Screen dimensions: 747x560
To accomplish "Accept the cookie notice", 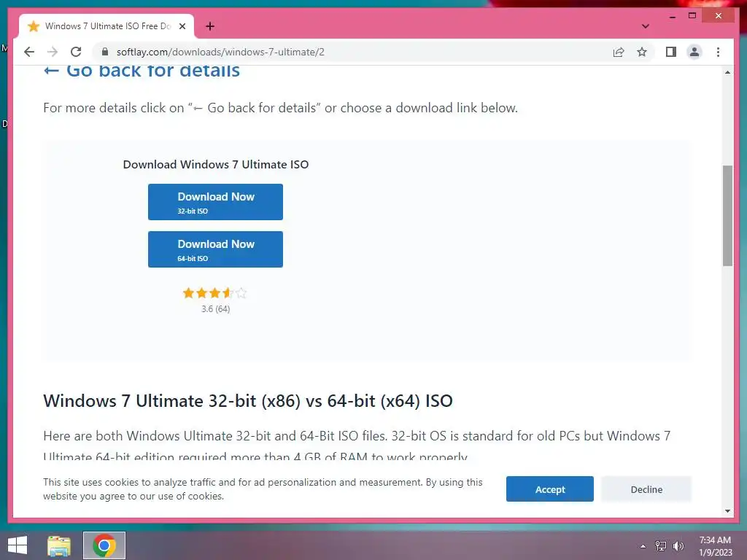I will 550,489.
